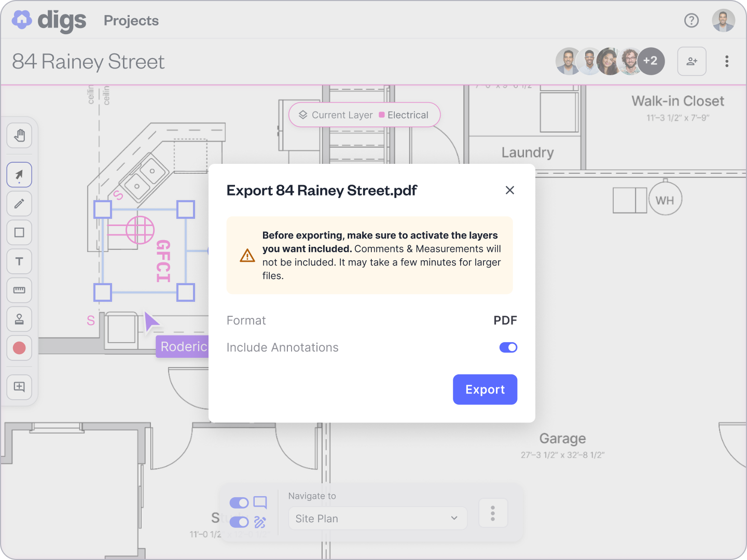This screenshot has width=747, height=560.
Task: Click the speech bubble icon in bottom bar
Action: 260,502
